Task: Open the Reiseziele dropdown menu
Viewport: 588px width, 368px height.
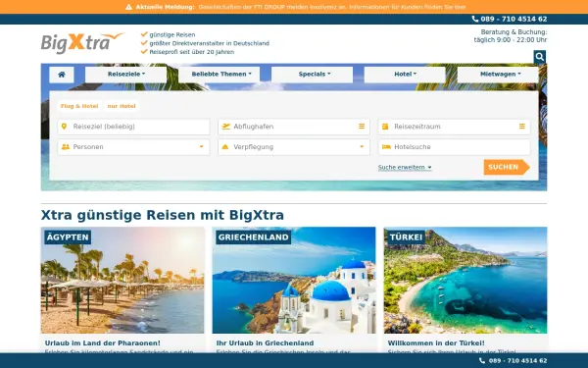Action: click(x=126, y=75)
